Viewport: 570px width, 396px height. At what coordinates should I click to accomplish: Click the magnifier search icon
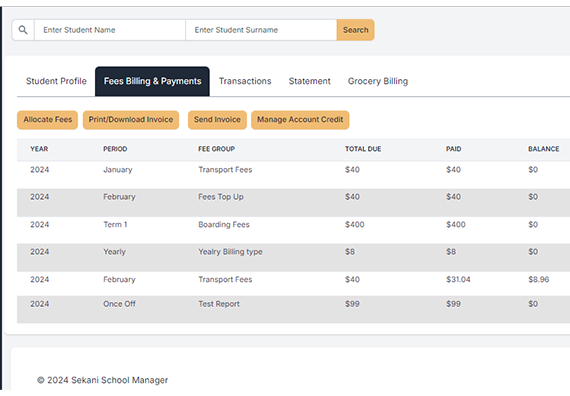pyautogui.click(x=23, y=30)
